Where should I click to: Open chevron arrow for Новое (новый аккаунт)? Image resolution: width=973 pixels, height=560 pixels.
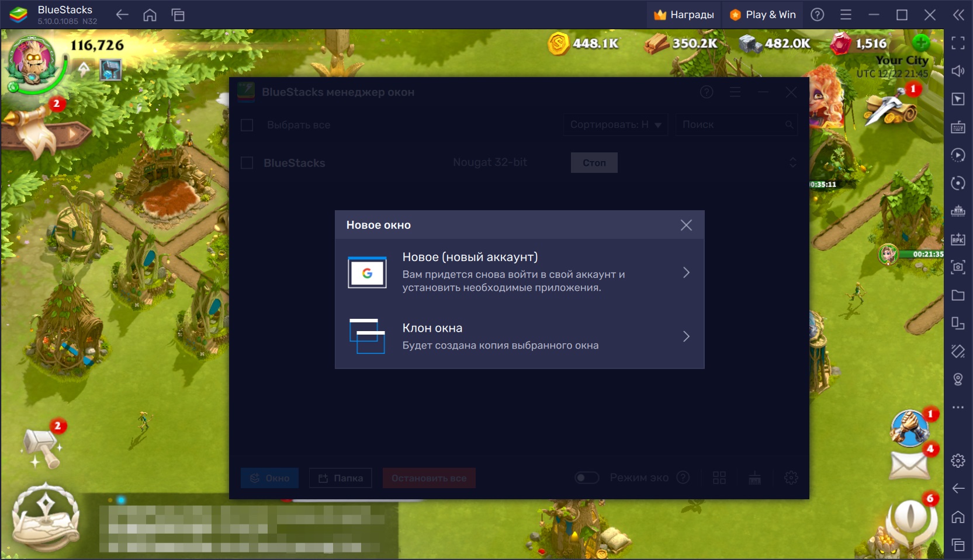click(686, 272)
